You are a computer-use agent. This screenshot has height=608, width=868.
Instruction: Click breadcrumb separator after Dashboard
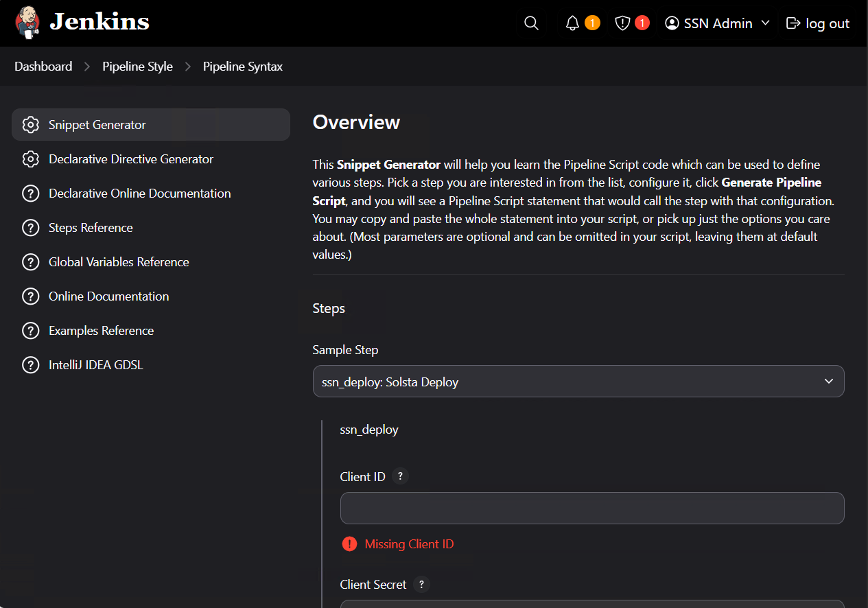tap(87, 67)
